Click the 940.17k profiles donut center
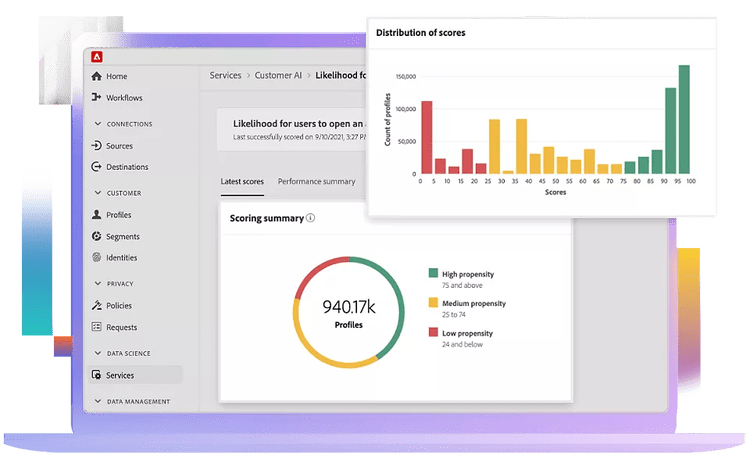 349,313
